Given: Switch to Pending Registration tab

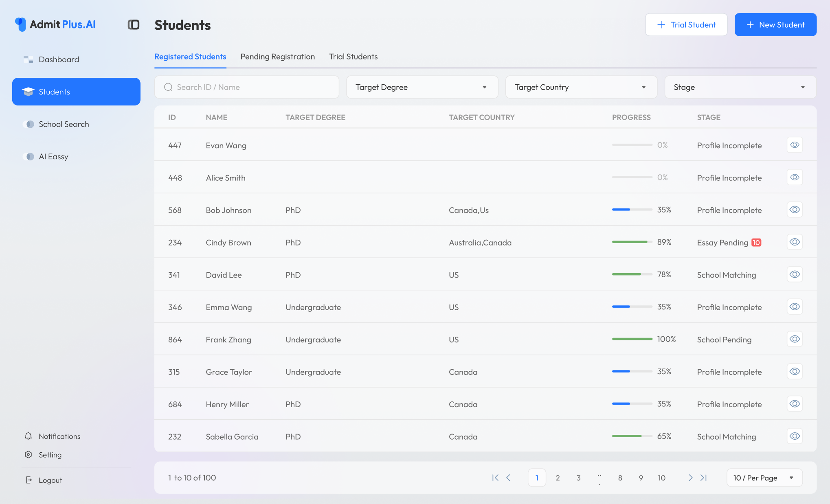Looking at the screenshot, I should tap(277, 57).
